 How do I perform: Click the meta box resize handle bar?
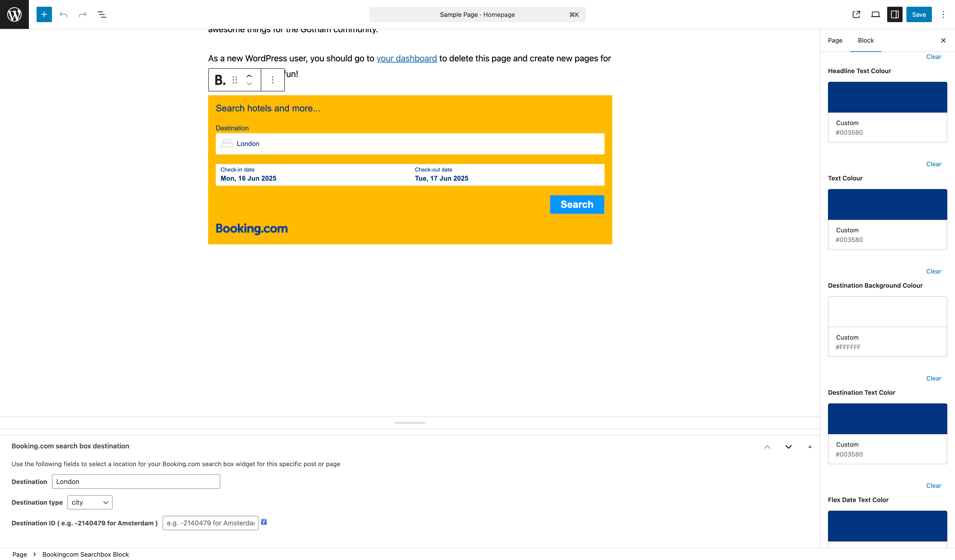point(410,423)
